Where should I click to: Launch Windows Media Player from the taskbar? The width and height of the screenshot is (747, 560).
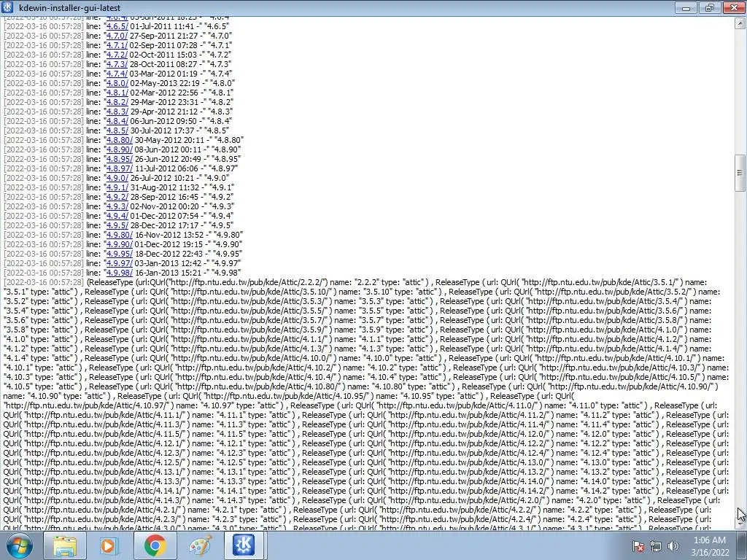tap(109, 545)
